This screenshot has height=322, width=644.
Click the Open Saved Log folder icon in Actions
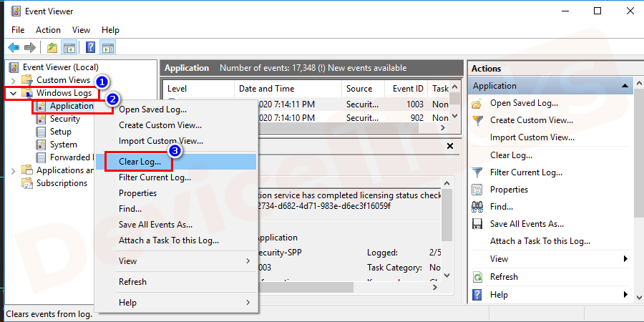[x=477, y=104]
